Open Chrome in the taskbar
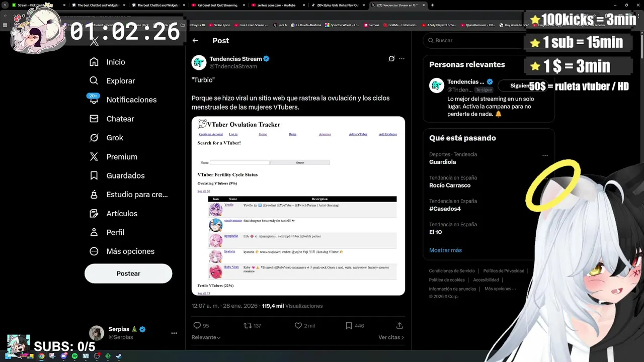Viewport: 644px width, 362px height. point(41,356)
